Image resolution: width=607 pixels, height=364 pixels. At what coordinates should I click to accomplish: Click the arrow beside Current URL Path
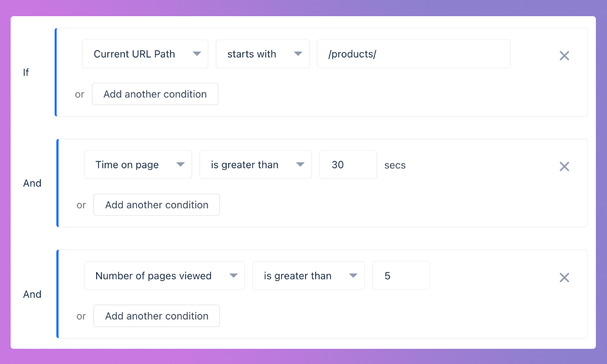pyautogui.click(x=197, y=54)
